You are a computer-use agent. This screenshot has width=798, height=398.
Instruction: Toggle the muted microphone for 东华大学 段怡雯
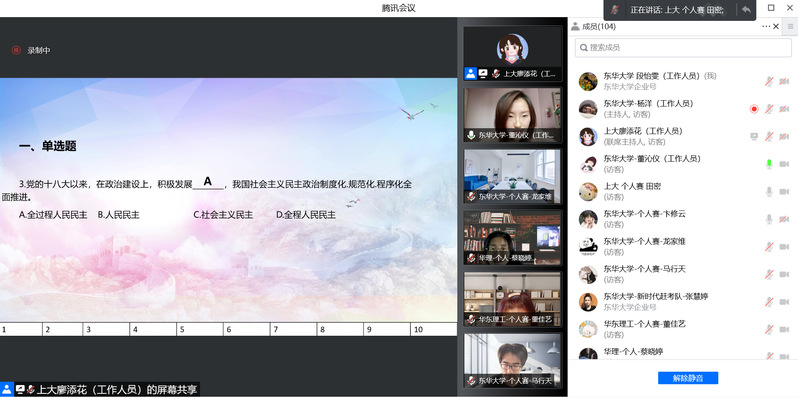[769, 81]
